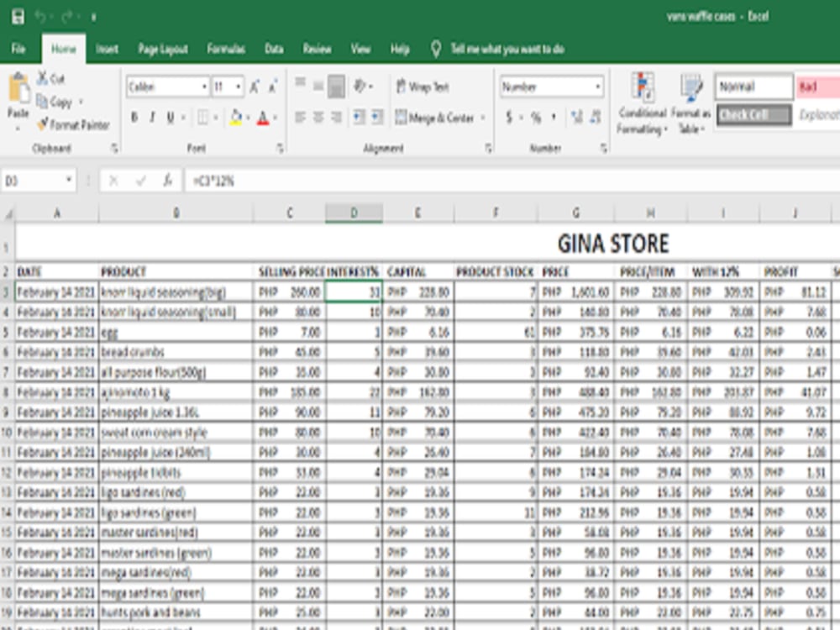840x630 pixels.
Task: Click the Select All corner triangle
Action: tap(8, 213)
